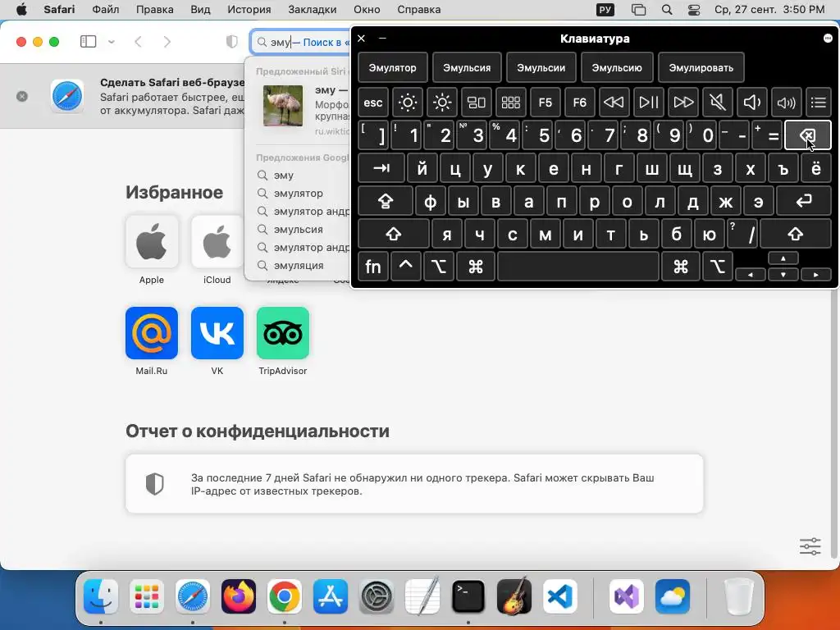840x630 pixels.
Task: Open the Apple favorite
Action: (152, 249)
